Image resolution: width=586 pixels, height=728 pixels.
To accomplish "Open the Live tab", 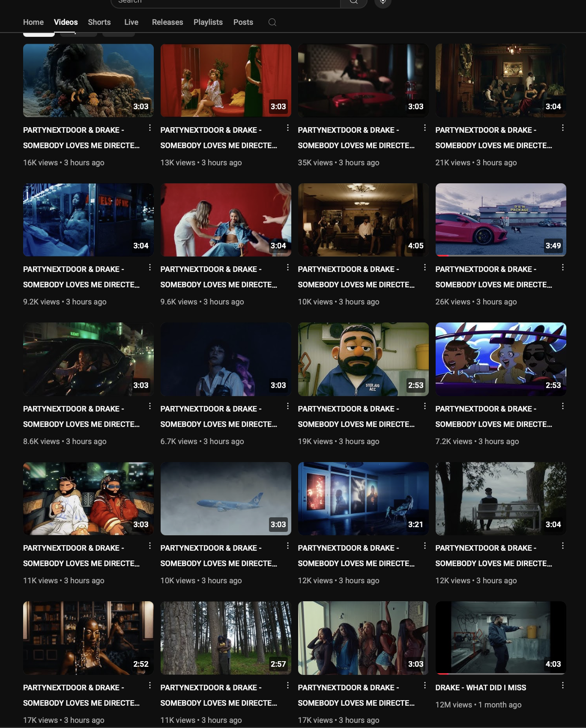I will 131,22.
